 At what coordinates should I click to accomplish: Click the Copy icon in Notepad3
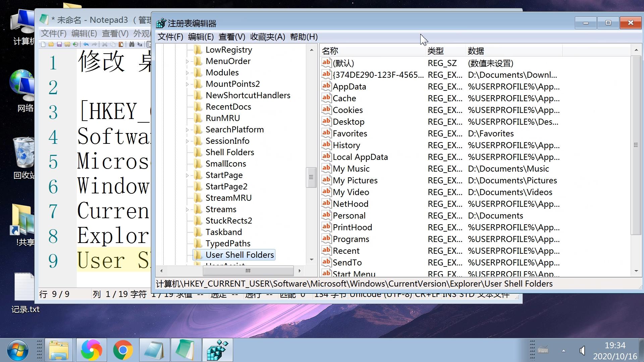click(x=113, y=44)
